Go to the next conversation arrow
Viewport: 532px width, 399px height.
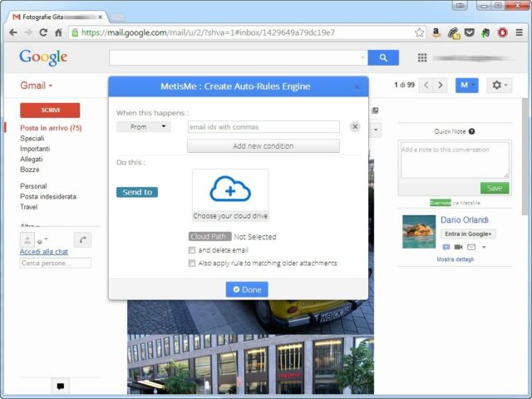point(441,86)
